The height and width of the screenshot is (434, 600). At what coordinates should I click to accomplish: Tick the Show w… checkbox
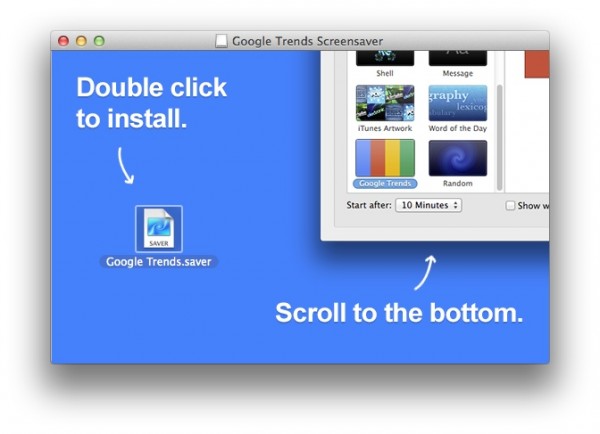(x=510, y=206)
